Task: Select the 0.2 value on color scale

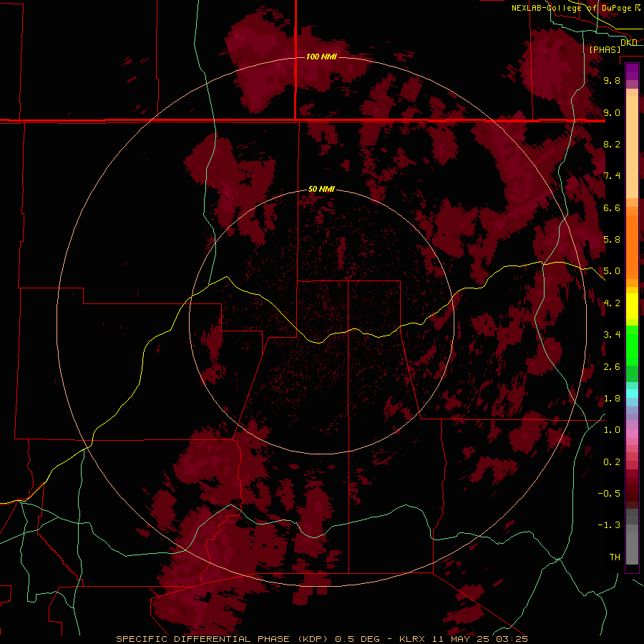Action: point(612,462)
